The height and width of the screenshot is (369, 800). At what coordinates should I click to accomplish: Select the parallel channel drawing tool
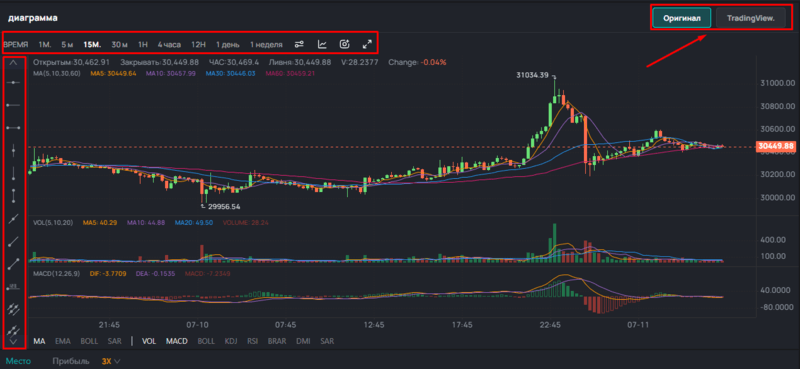(14, 308)
